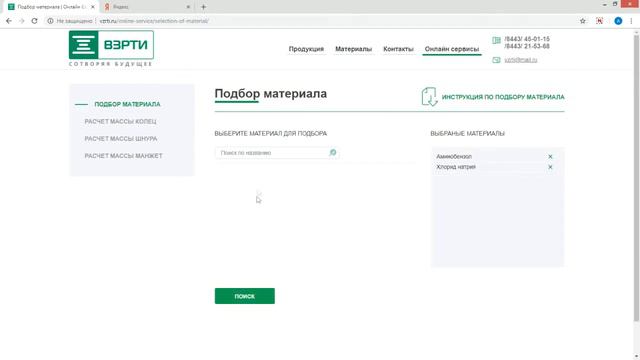Click the page vertical scrollbar
Screen dimensions: 640x360
point(636,178)
